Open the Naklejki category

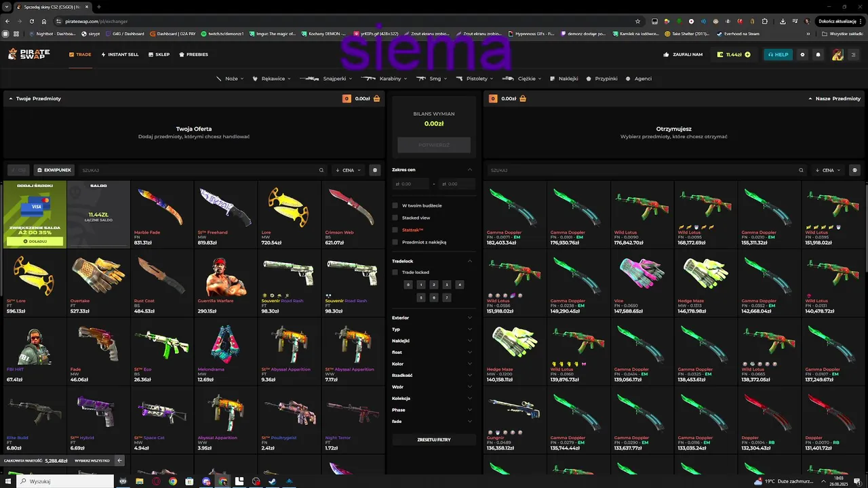[x=564, y=79]
